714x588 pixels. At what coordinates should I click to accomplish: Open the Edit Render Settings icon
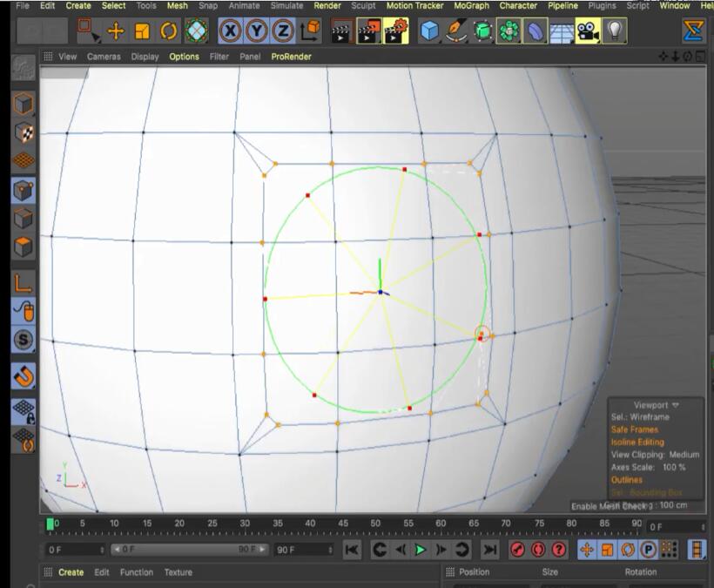[x=396, y=31]
